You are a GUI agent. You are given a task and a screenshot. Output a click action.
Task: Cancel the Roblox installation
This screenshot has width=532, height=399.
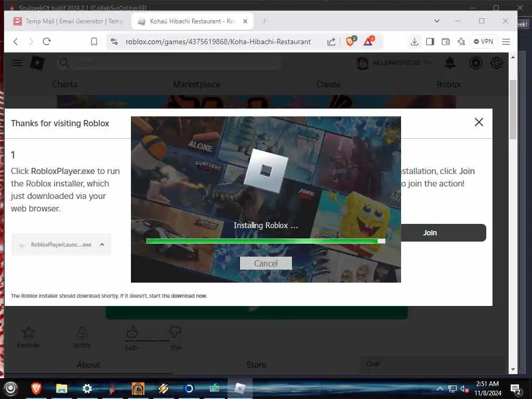click(x=265, y=263)
